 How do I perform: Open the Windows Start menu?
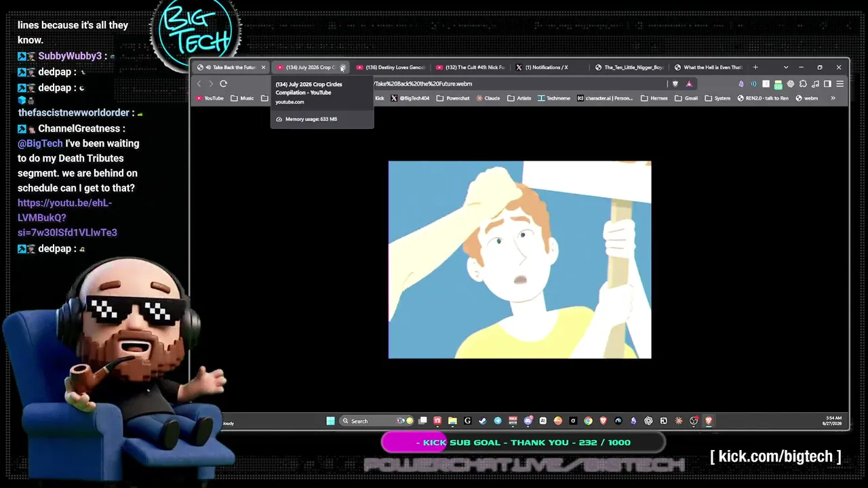click(x=330, y=421)
